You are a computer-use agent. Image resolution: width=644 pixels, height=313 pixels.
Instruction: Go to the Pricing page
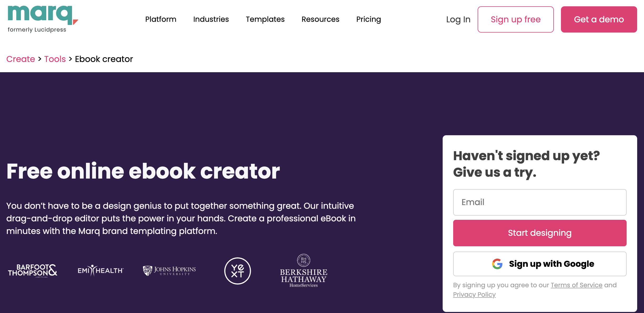tap(368, 19)
